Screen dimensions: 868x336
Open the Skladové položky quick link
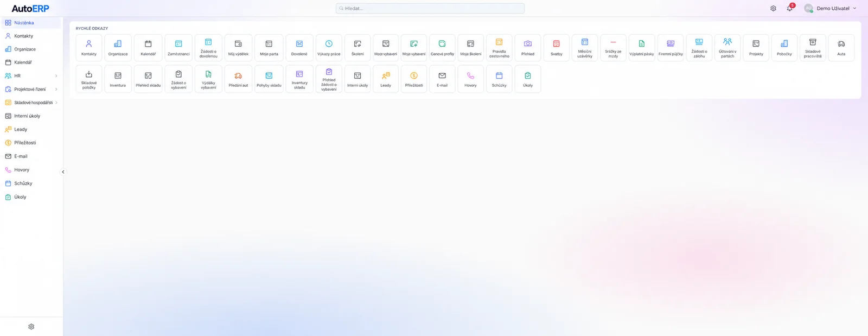tap(89, 79)
